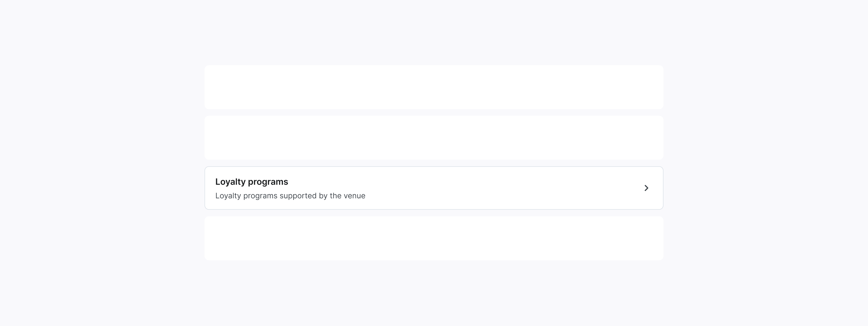This screenshot has width=868, height=326.
Task: Click the venue loyalty description subtitle
Action: click(x=290, y=196)
